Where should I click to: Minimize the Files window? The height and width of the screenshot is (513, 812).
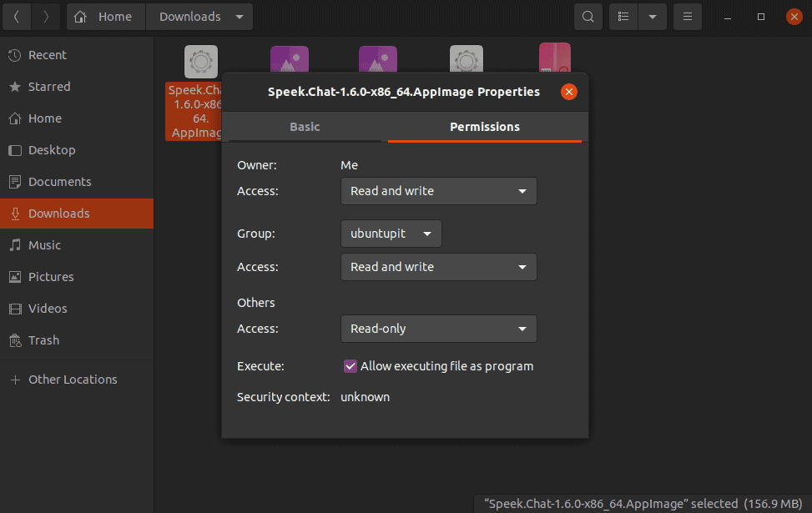(728, 17)
